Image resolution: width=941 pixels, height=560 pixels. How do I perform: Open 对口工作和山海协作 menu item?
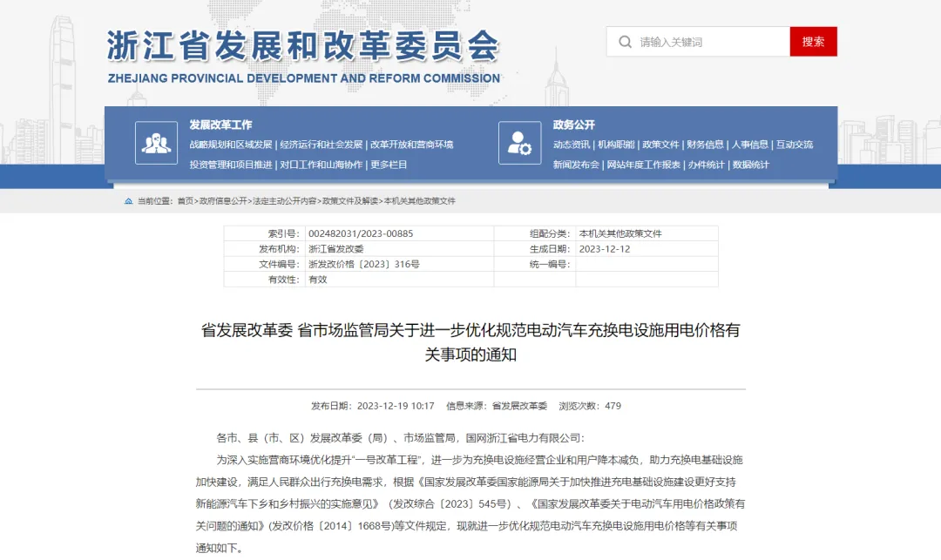point(321,165)
